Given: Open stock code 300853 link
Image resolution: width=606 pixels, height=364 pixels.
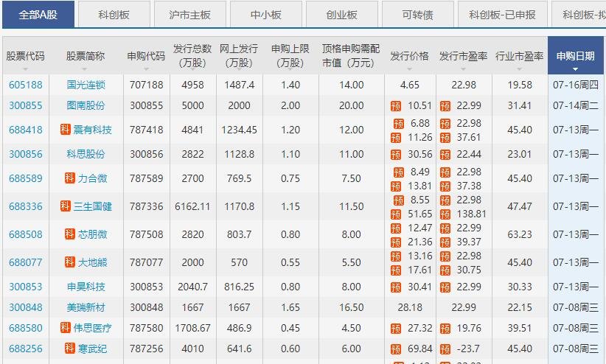Looking at the screenshot, I should coord(26,287).
